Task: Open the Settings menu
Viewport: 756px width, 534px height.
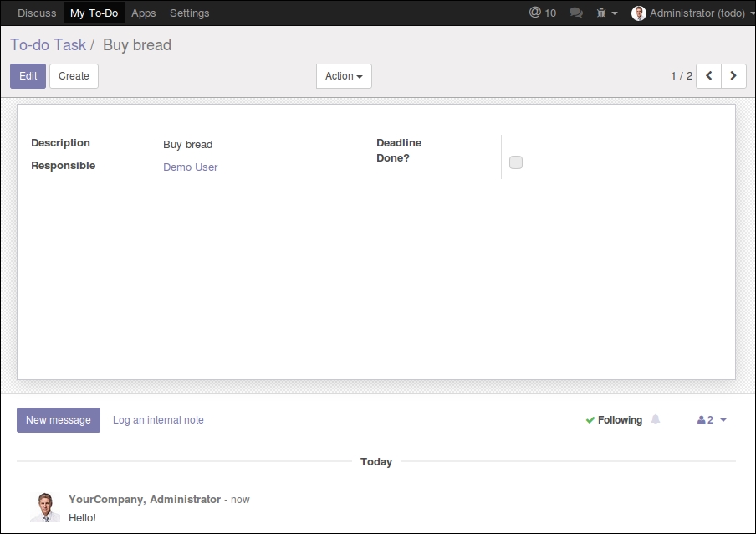Action: (x=190, y=13)
